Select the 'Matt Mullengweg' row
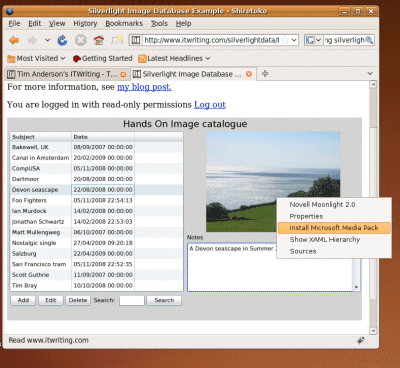400x368 pixels. pos(97,232)
